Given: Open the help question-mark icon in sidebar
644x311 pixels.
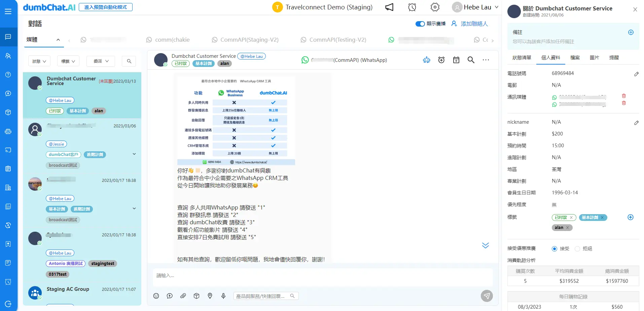Looking at the screenshot, I should (x=8, y=75).
